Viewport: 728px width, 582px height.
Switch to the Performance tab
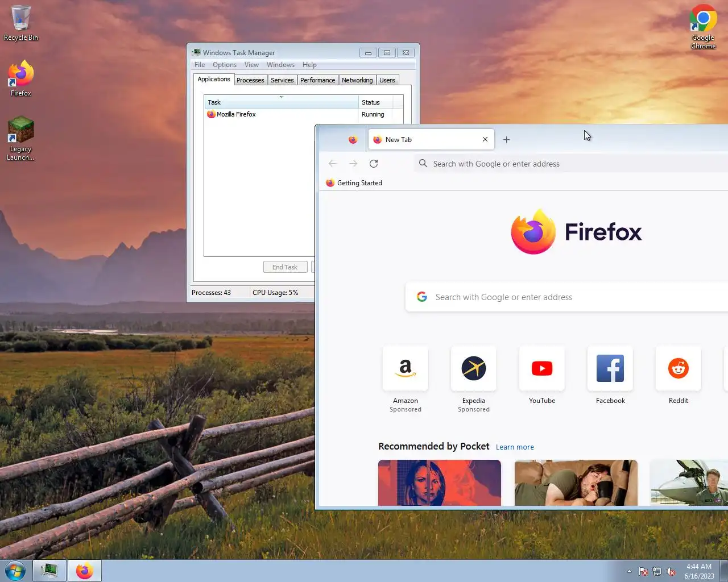coord(318,80)
